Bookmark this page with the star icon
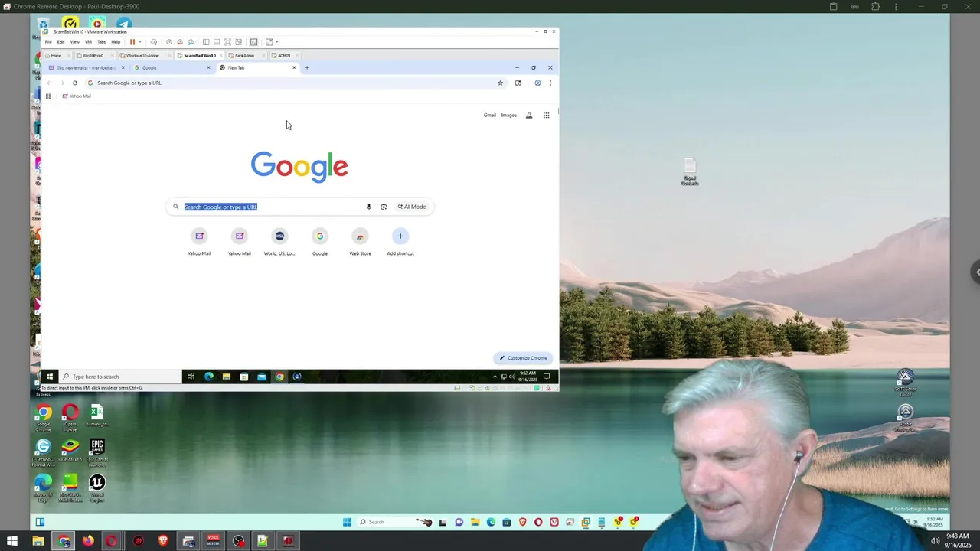Viewport: 980px width, 551px height. pyautogui.click(x=501, y=83)
